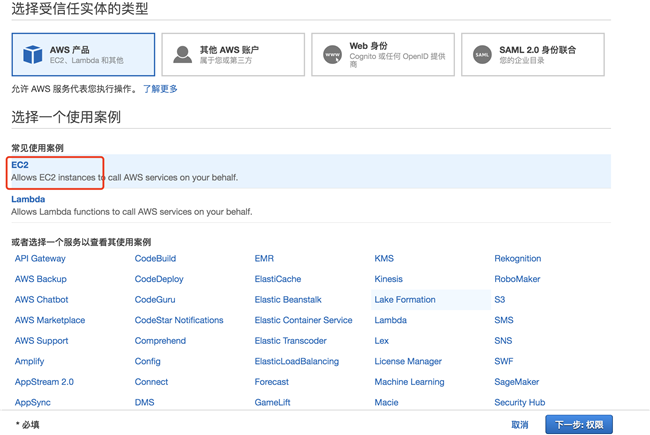This screenshot has width=650, height=435.
Task: Choose DMS service
Action: point(145,402)
